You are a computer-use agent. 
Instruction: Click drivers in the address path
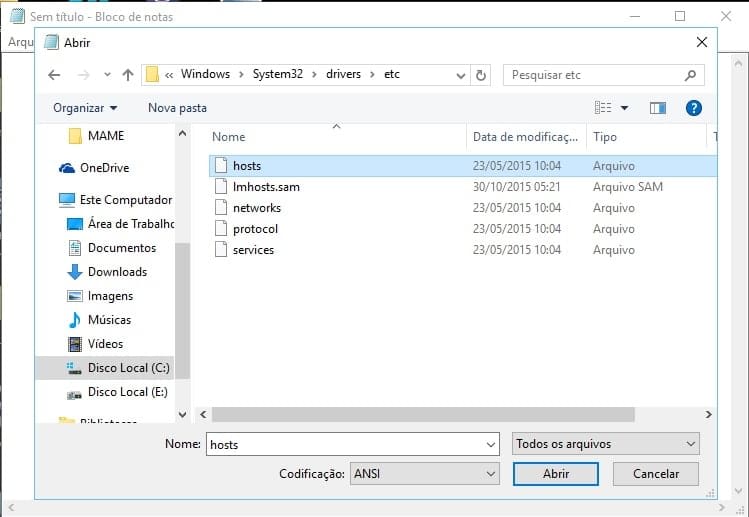(343, 74)
